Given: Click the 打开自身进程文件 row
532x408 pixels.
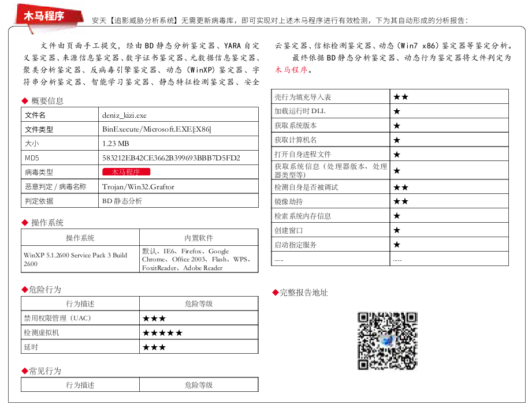Looking at the screenshot, I should click(x=390, y=154).
